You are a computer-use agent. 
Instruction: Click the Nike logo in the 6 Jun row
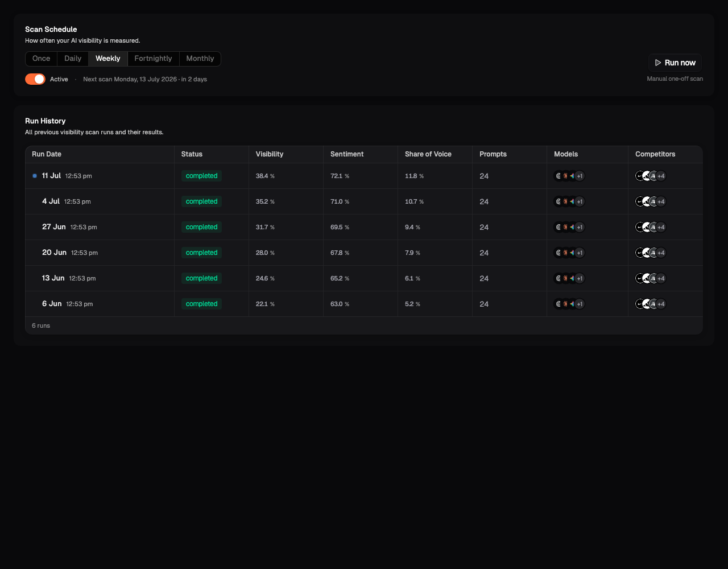click(x=640, y=304)
